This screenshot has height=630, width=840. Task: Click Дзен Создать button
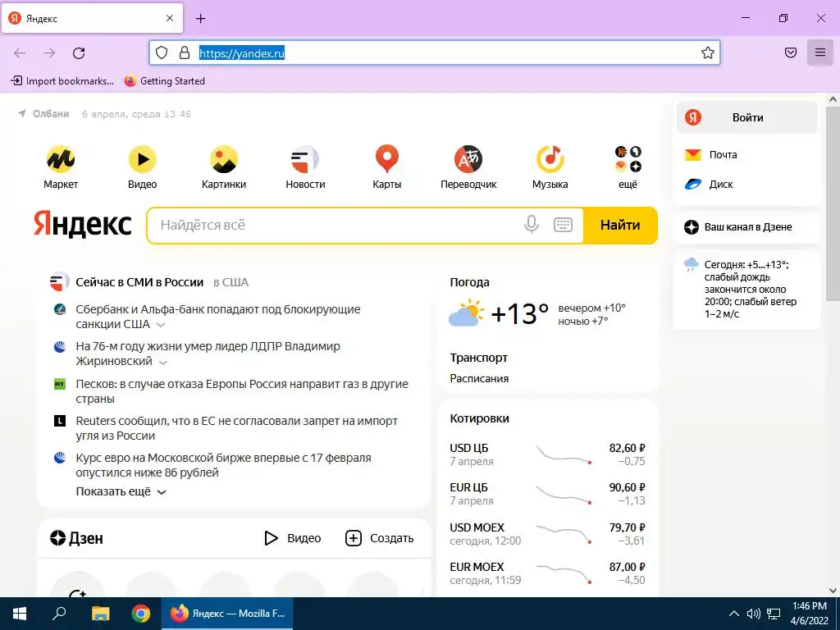tap(379, 538)
